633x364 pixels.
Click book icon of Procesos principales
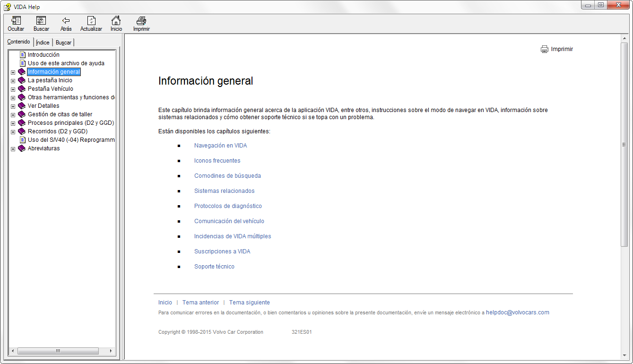[22, 123]
